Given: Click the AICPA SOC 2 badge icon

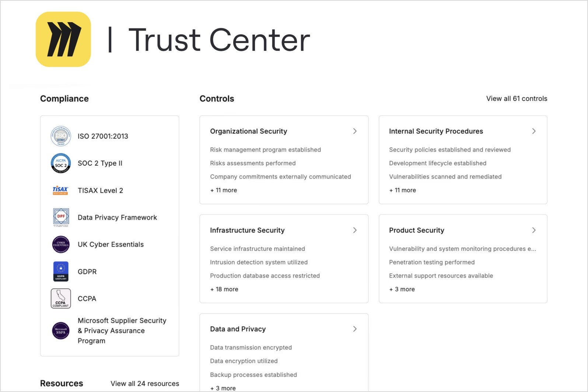Looking at the screenshot, I should (x=61, y=163).
